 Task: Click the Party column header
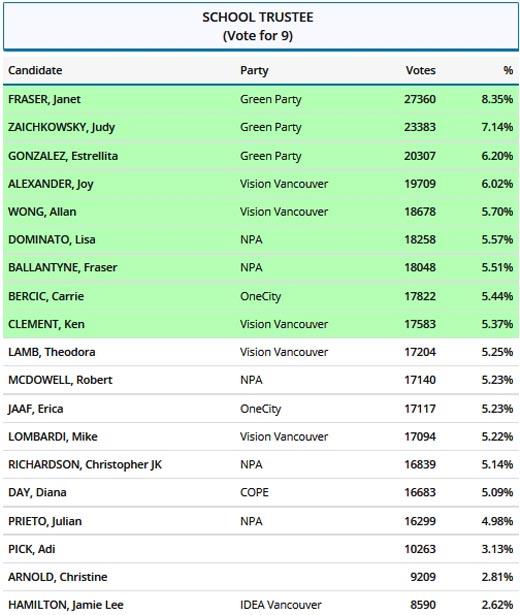pos(254,71)
